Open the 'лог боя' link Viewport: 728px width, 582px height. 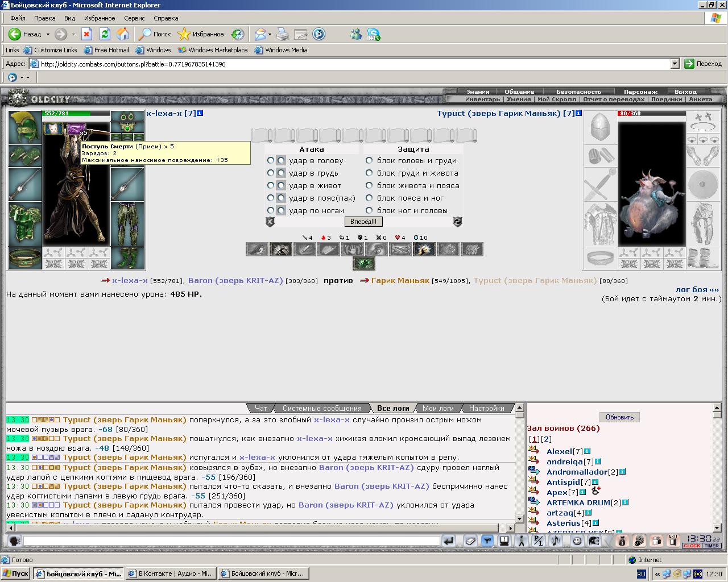click(x=697, y=289)
